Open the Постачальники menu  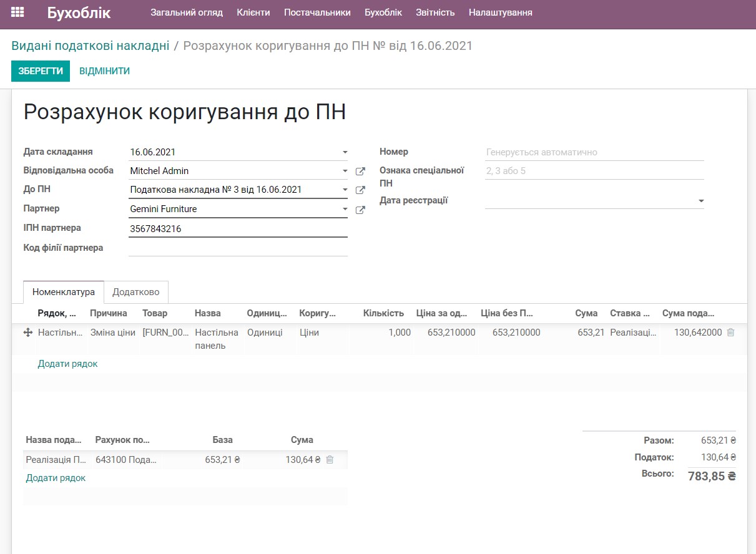click(x=319, y=12)
